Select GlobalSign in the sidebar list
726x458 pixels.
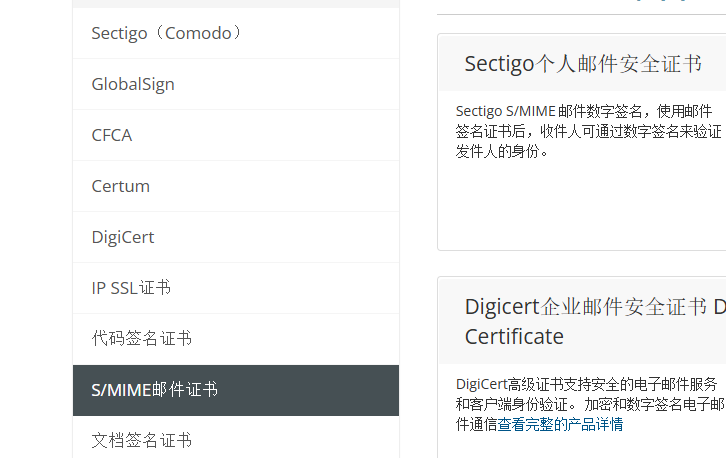[x=236, y=84]
